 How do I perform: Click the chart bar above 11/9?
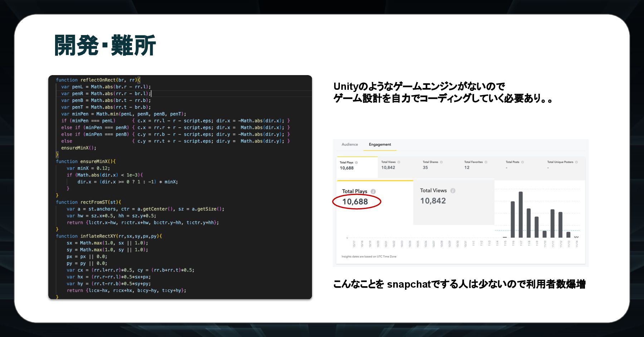(536, 227)
